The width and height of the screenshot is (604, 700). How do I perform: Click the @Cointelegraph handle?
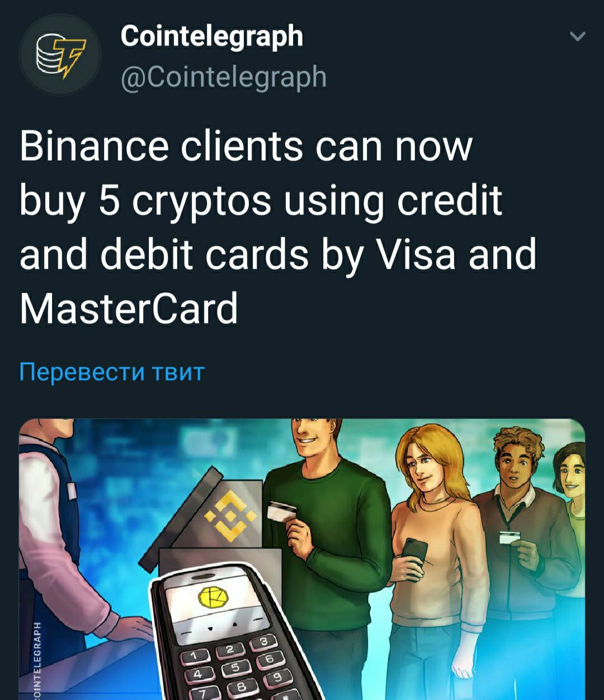click(x=224, y=77)
